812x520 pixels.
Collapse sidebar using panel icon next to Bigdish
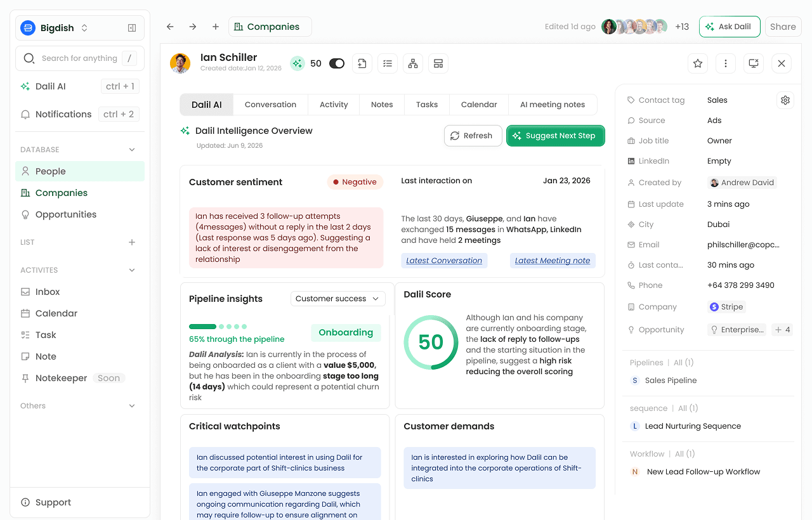click(x=132, y=28)
